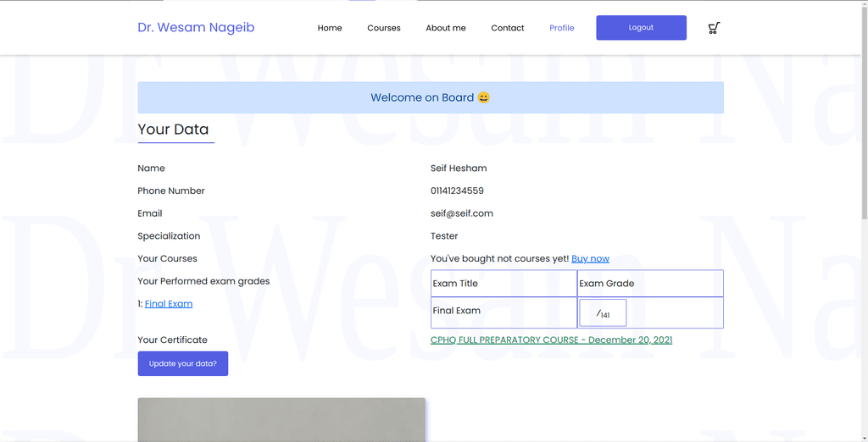The width and height of the screenshot is (868, 442).
Task: Click the Dr. Wesam Nageib site logo
Action: [x=196, y=28]
